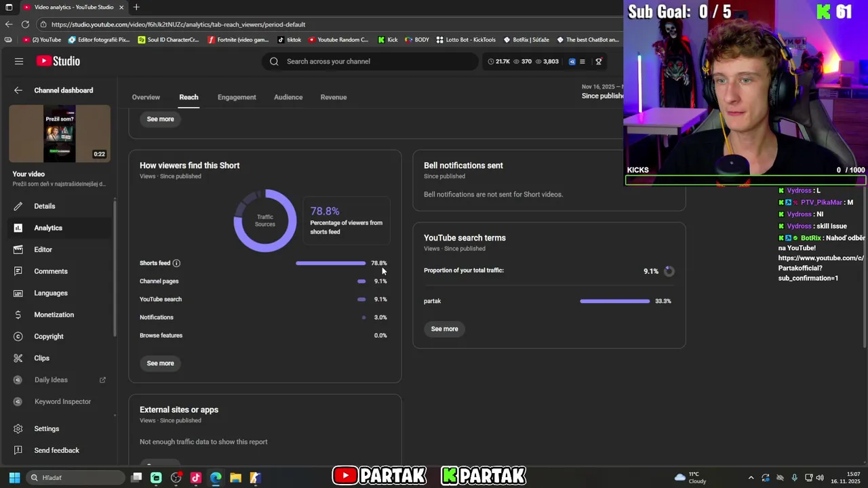Viewport: 868px width, 488px height.
Task: Switch to the Audience tab
Action: (288, 97)
